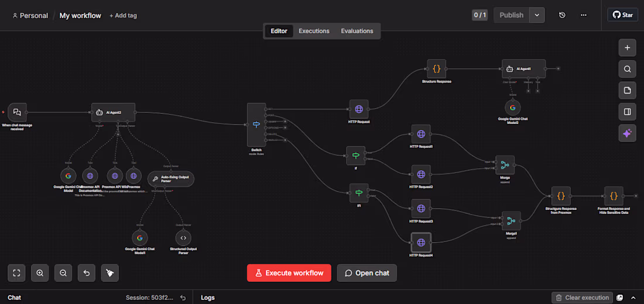Screen dimensions: 644x304
Task: Select the Merge1 node
Action: click(511, 221)
